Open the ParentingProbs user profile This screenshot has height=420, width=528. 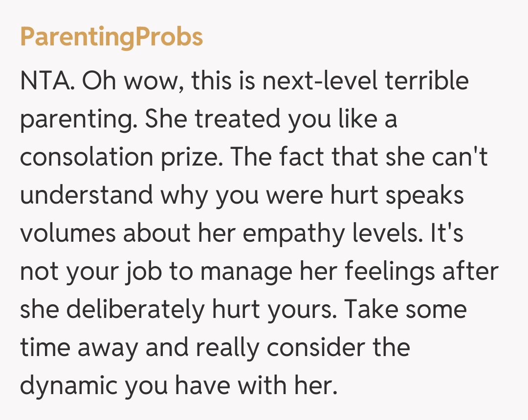111,37
